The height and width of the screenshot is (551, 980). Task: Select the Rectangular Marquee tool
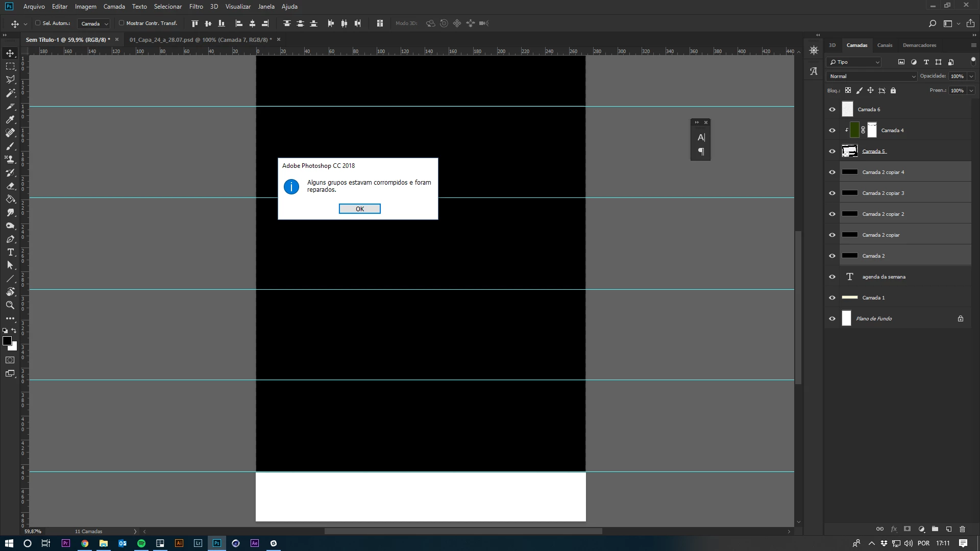(10, 66)
